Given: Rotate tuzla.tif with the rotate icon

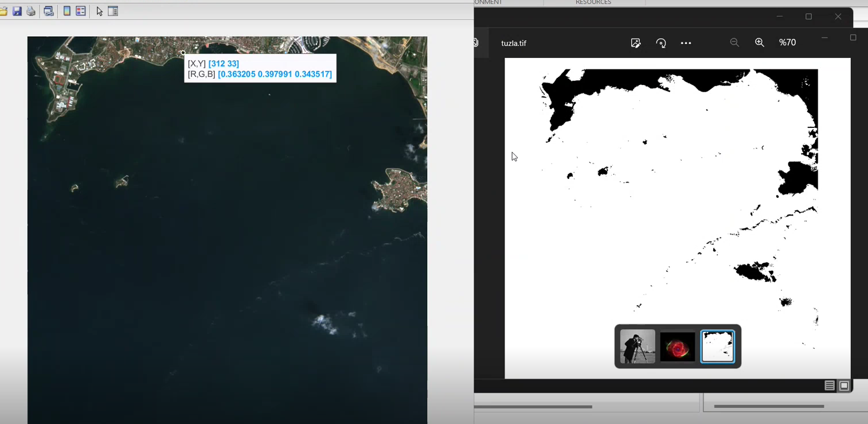Looking at the screenshot, I should click(x=661, y=43).
